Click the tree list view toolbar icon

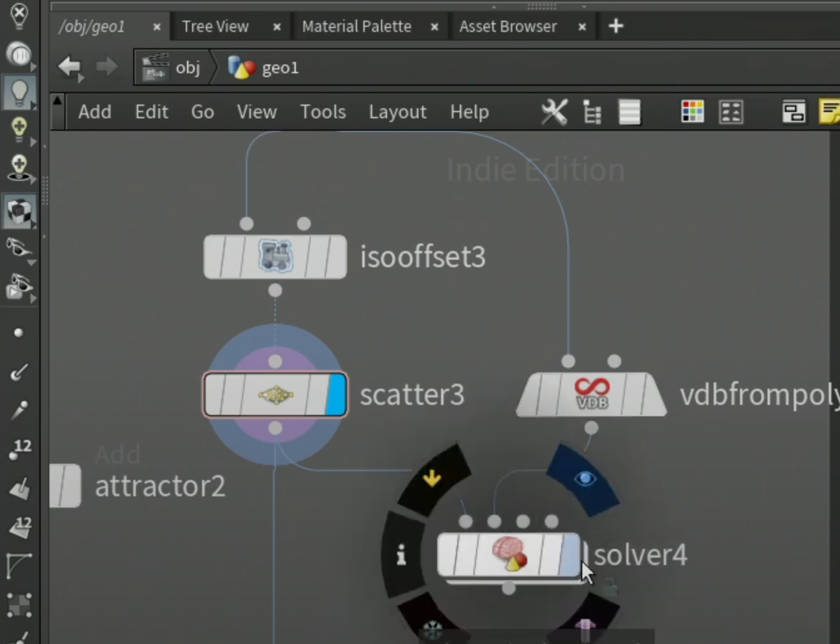592,113
